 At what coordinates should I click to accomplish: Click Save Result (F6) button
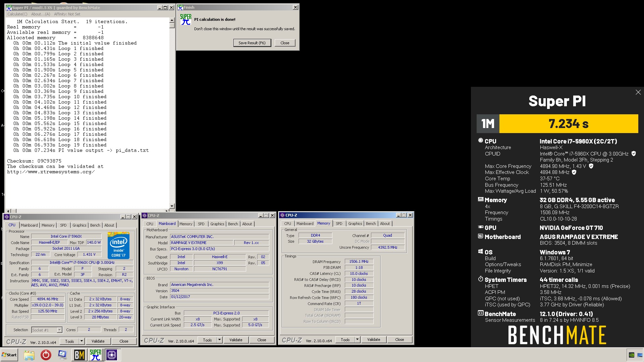pos(252,43)
